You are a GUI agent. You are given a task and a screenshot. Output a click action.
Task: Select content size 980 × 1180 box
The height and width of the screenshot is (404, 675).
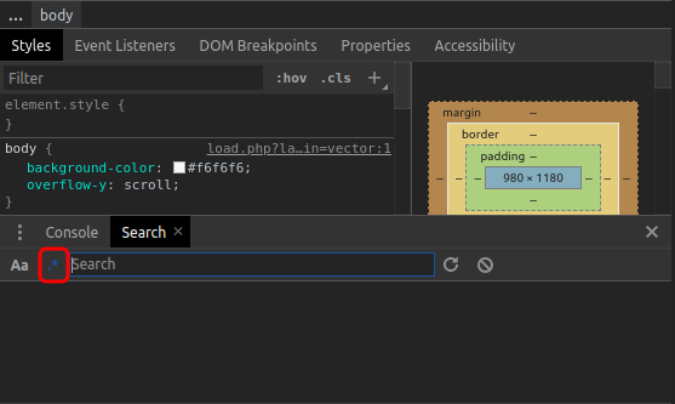pyautogui.click(x=533, y=177)
